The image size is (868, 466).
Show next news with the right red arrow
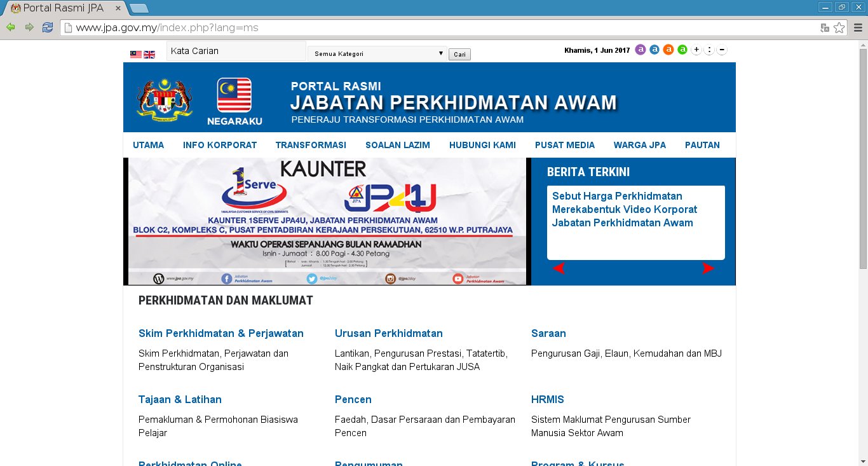(708, 269)
